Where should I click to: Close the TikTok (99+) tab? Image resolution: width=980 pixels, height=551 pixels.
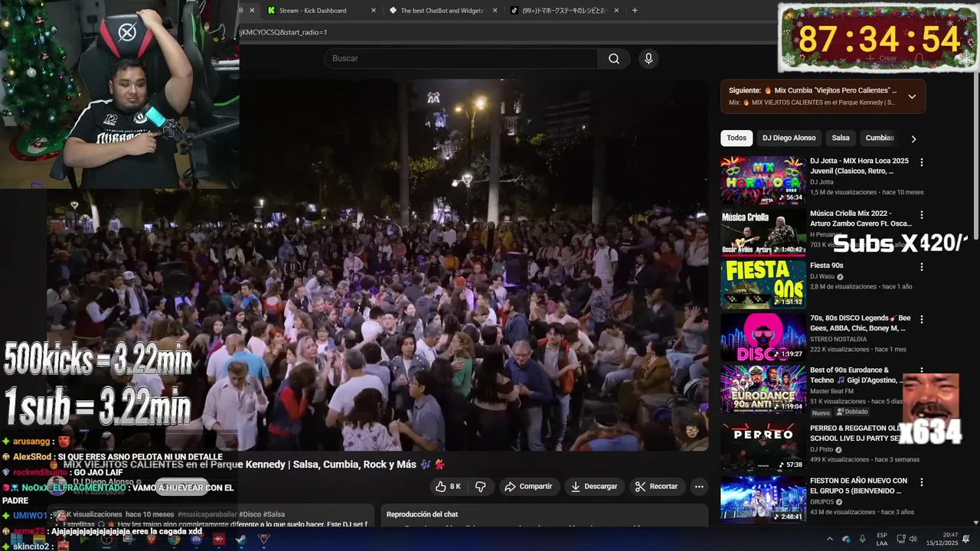point(616,11)
